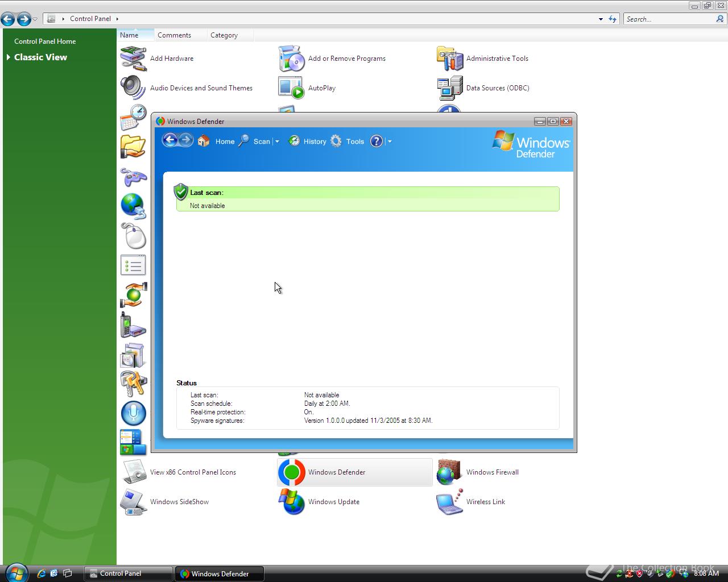728x582 pixels.
Task: Click the search magnifier icon
Action: point(720,19)
